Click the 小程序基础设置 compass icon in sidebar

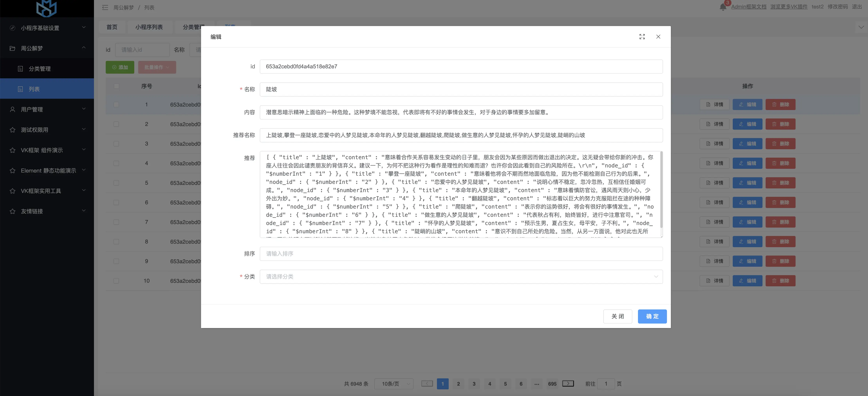click(13, 28)
